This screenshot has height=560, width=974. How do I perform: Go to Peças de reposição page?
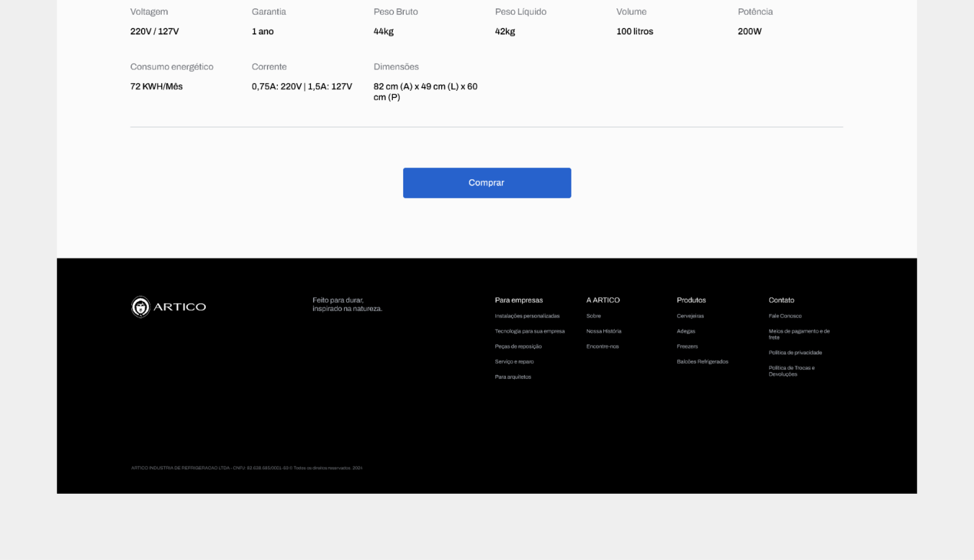point(518,347)
